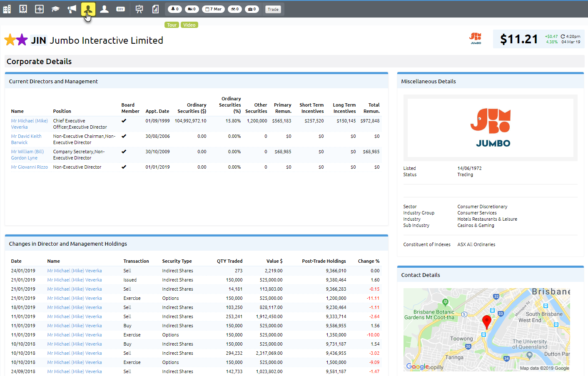588x376 pixels.
Task: Click the Change % column header
Action: tap(369, 261)
